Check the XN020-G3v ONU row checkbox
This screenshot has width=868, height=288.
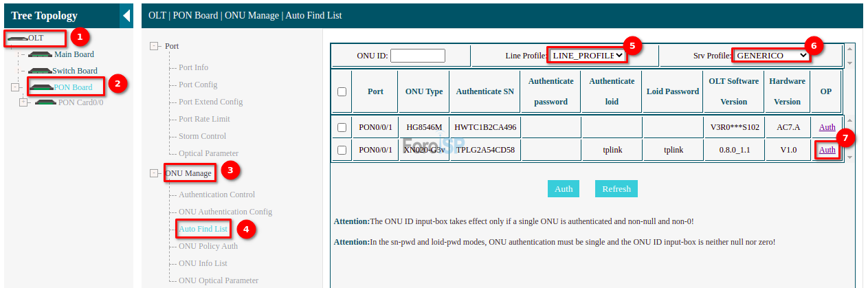coord(342,150)
